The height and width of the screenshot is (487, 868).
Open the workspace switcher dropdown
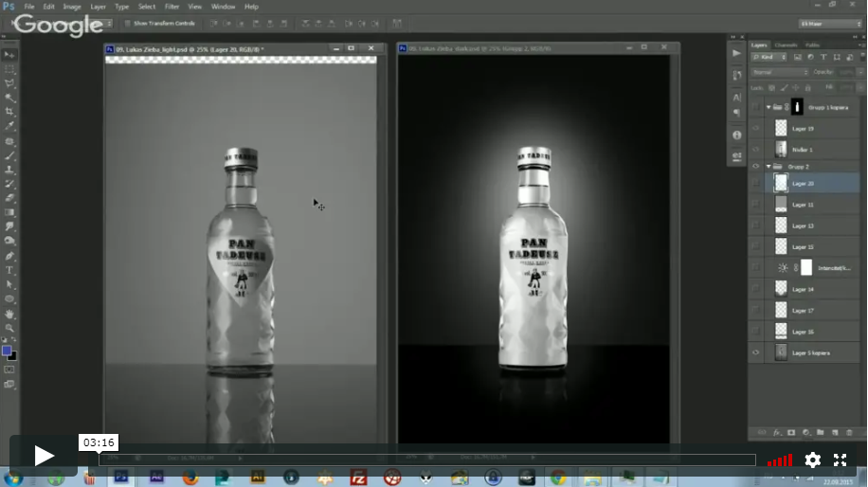[830, 24]
